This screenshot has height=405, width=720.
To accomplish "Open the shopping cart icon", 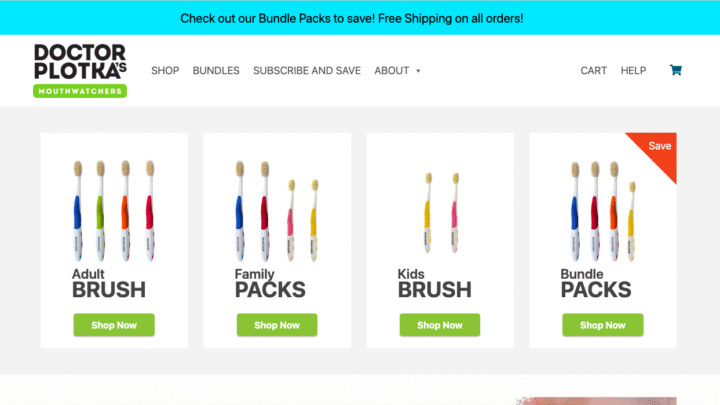I will click(x=676, y=70).
